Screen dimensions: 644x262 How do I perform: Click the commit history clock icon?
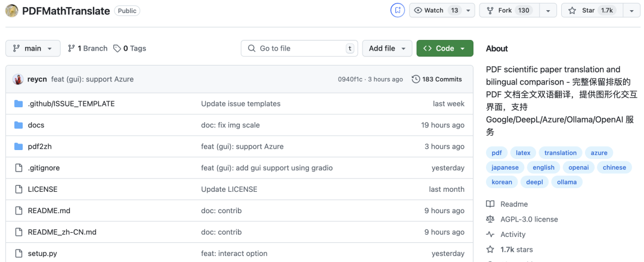[x=416, y=79]
